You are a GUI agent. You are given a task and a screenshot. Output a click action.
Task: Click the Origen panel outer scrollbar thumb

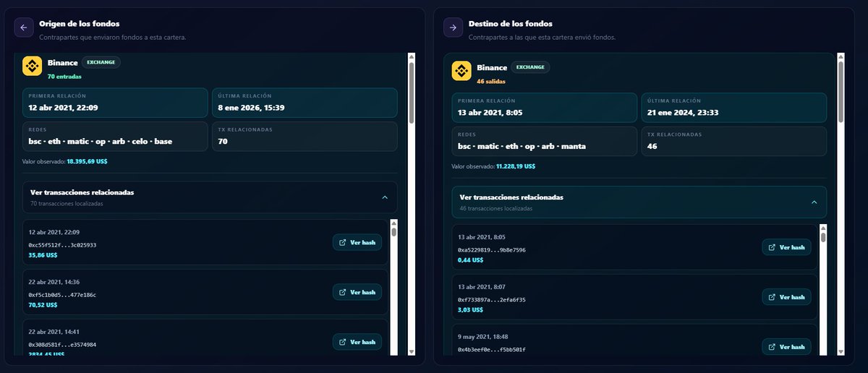[411, 93]
